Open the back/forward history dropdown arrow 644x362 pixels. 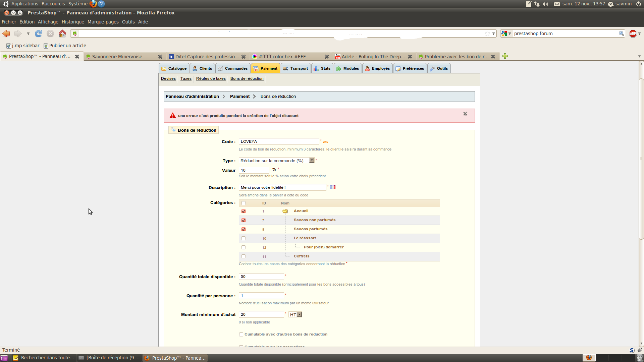[x=28, y=34]
